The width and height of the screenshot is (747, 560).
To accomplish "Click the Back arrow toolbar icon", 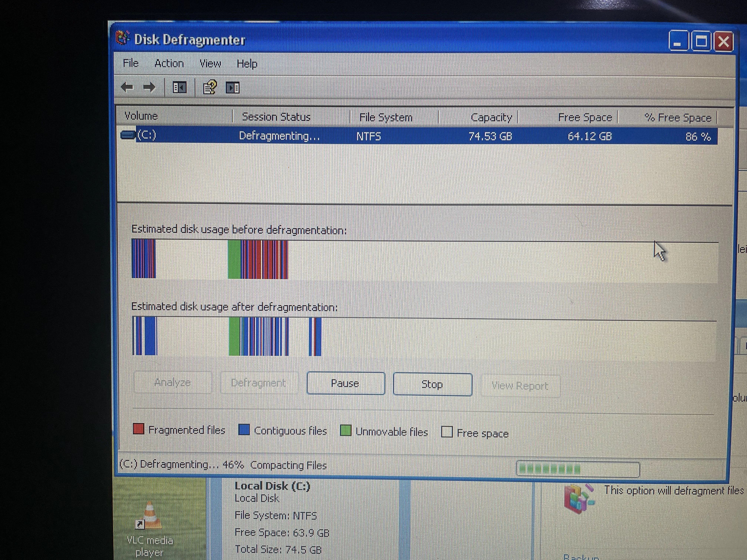I will point(127,87).
